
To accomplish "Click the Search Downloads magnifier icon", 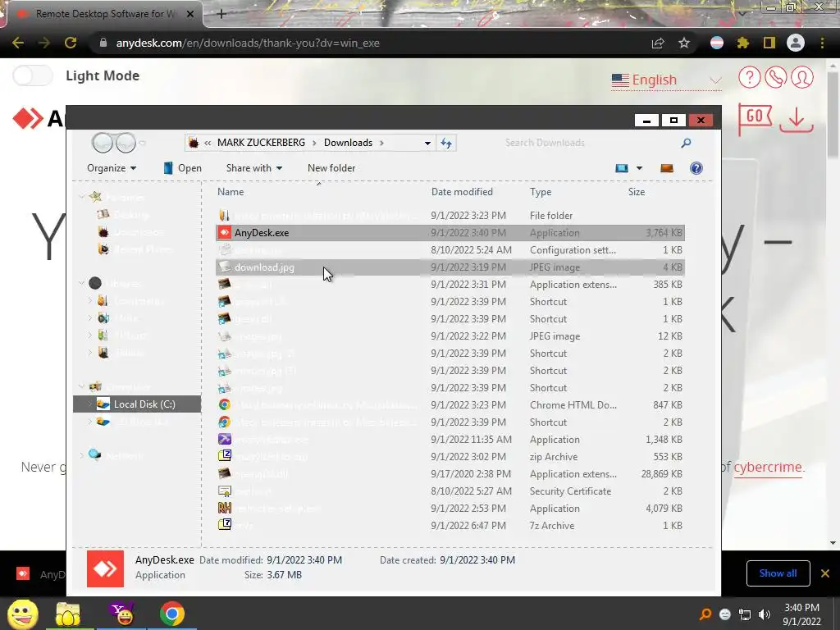I will (686, 143).
